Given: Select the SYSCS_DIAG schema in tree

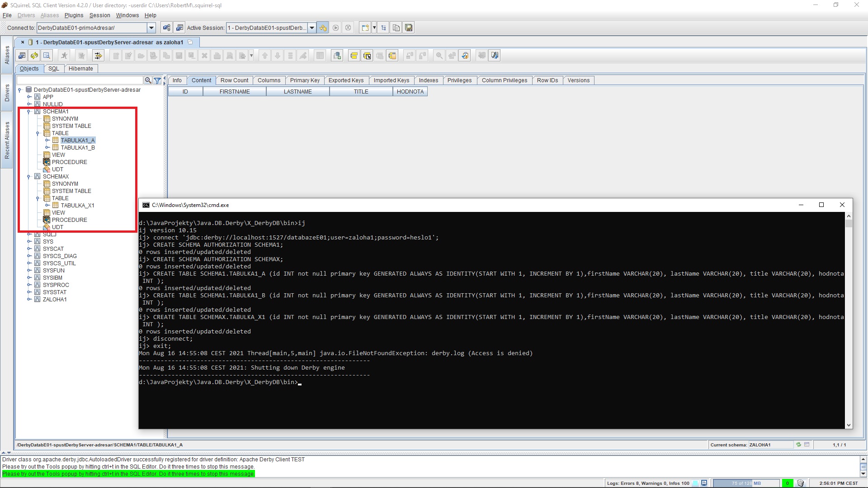Looking at the screenshot, I should click(x=60, y=256).
